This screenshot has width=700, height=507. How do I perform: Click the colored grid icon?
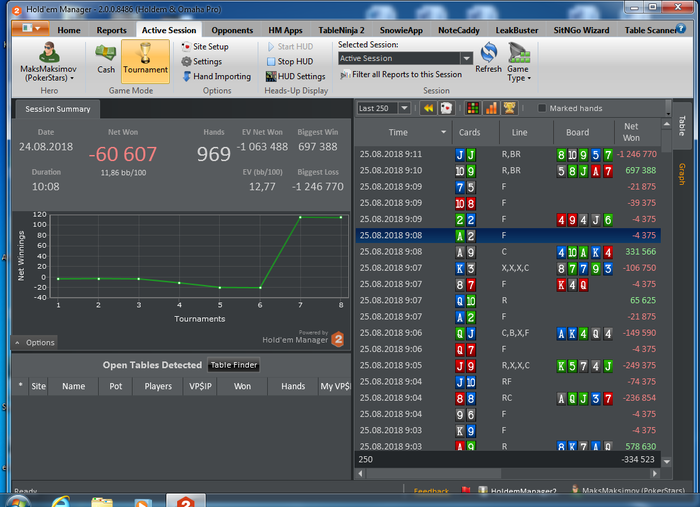(x=473, y=108)
